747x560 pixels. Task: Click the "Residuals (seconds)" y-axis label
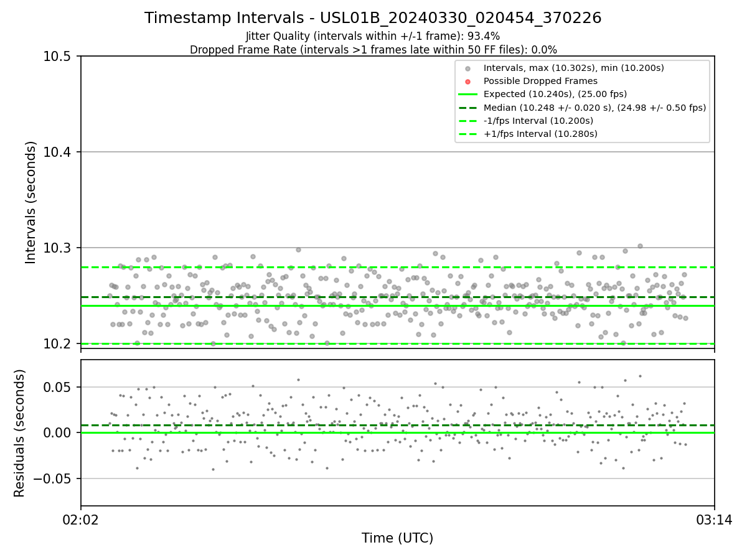point(20,433)
